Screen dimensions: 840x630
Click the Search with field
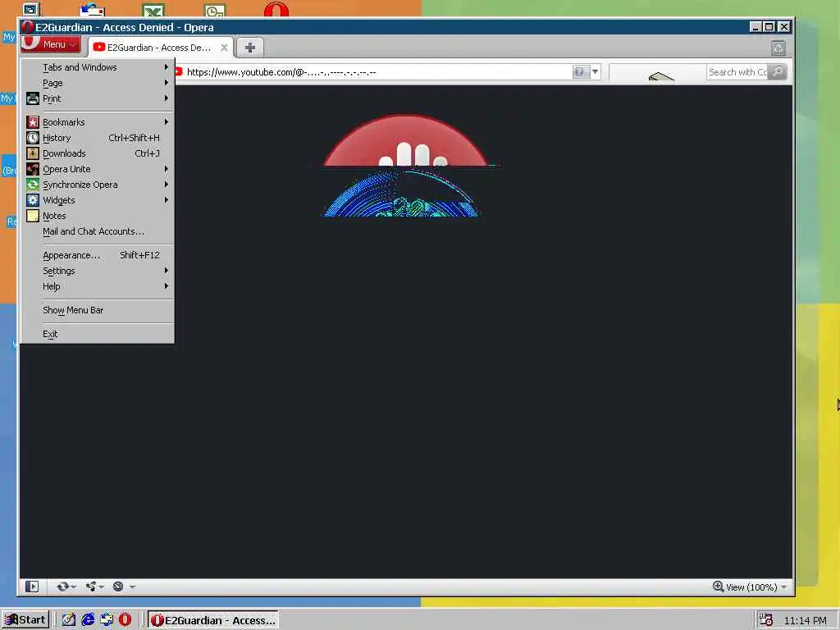737,72
